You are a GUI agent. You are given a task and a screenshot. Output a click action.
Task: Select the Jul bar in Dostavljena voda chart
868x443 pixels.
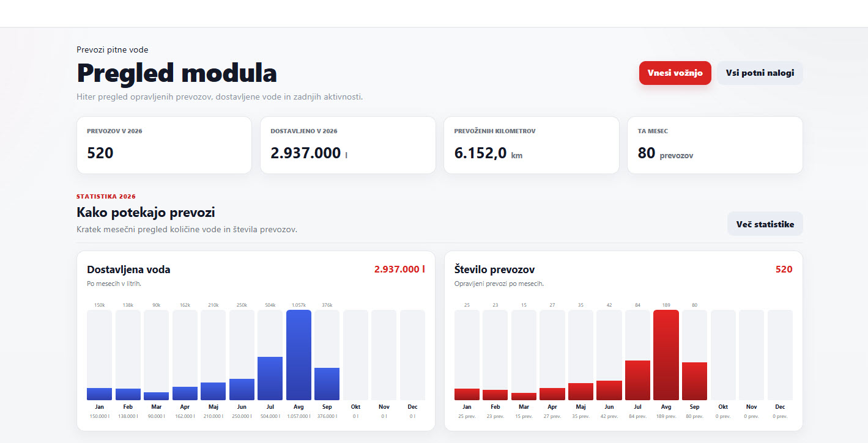pyautogui.click(x=270, y=378)
